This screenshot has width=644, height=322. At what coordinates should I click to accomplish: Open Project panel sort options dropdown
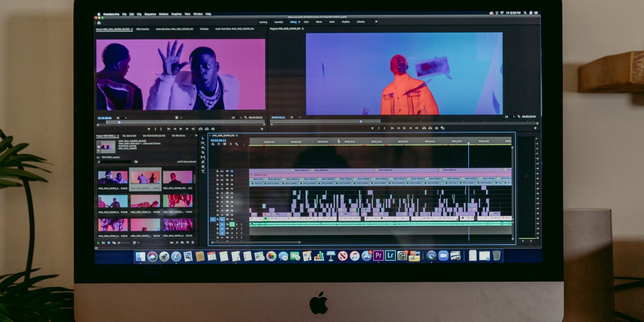click(135, 243)
